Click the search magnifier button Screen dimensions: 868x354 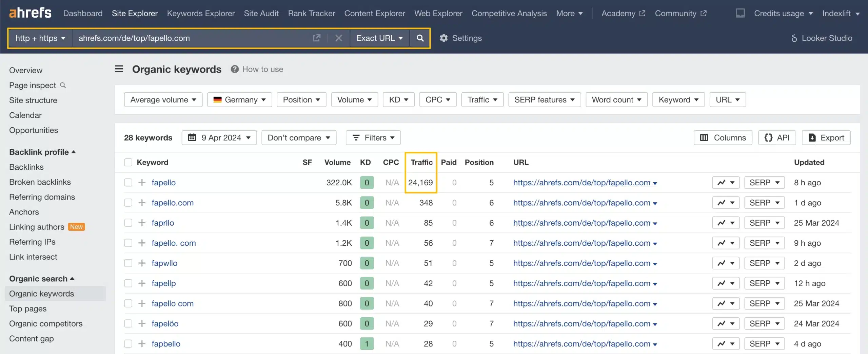420,38
